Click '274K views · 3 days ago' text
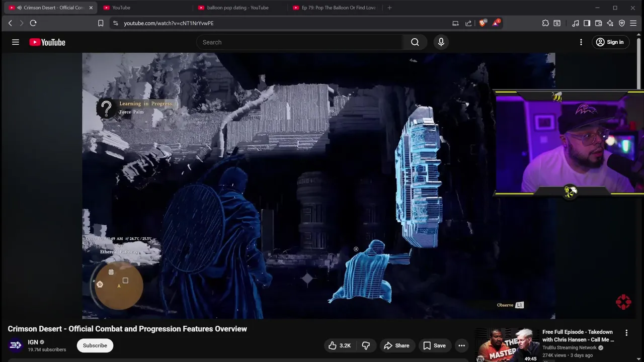644x362 pixels. (568, 355)
